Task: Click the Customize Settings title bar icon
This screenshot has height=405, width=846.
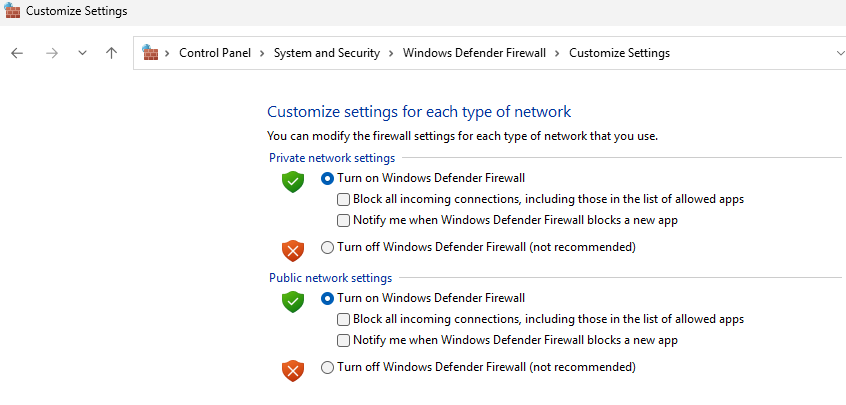Action: (x=11, y=10)
